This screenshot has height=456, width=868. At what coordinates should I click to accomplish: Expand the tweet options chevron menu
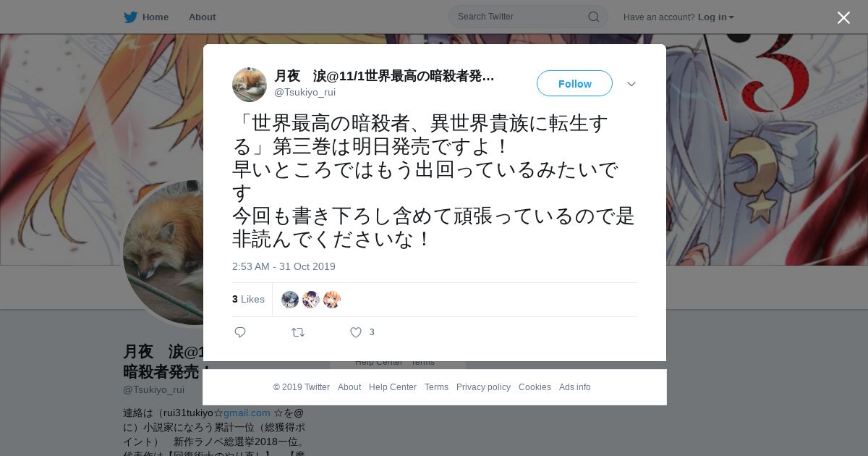click(x=631, y=84)
